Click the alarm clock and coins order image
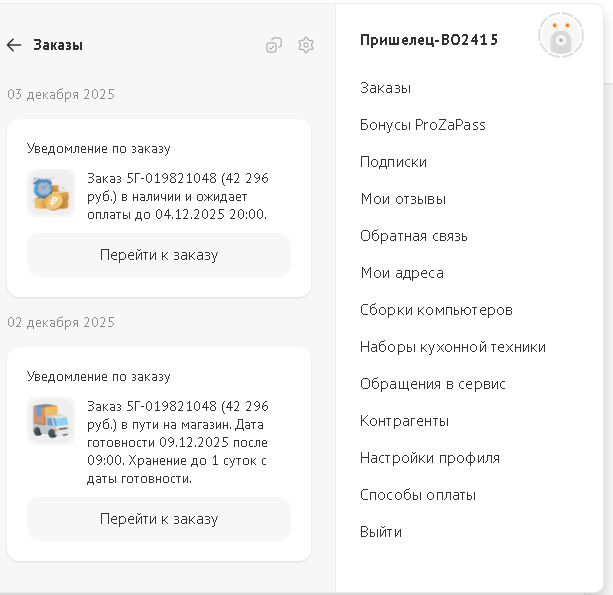 coord(51,193)
